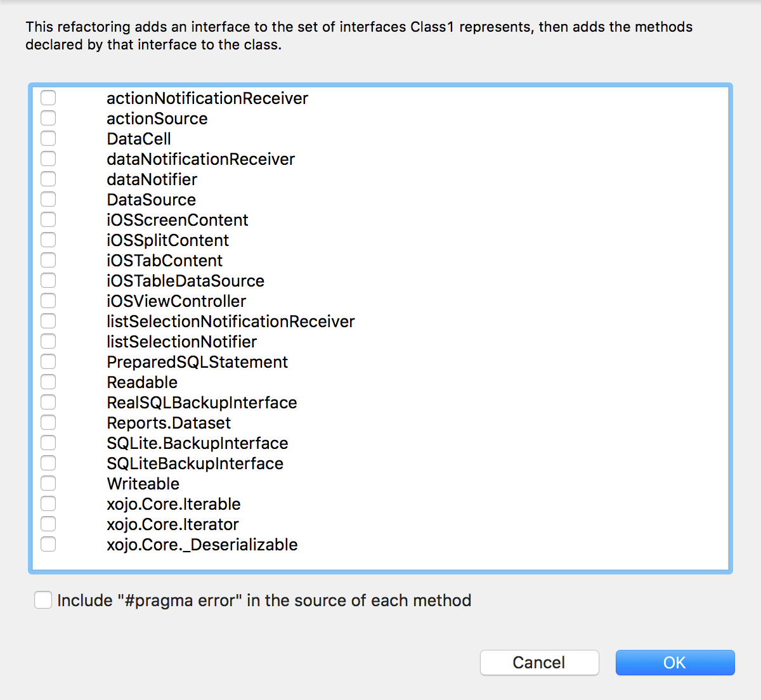Tick the iOSTableDataSource checkbox
Image resolution: width=761 pixels, height=700 pixels.
point(48,280)
